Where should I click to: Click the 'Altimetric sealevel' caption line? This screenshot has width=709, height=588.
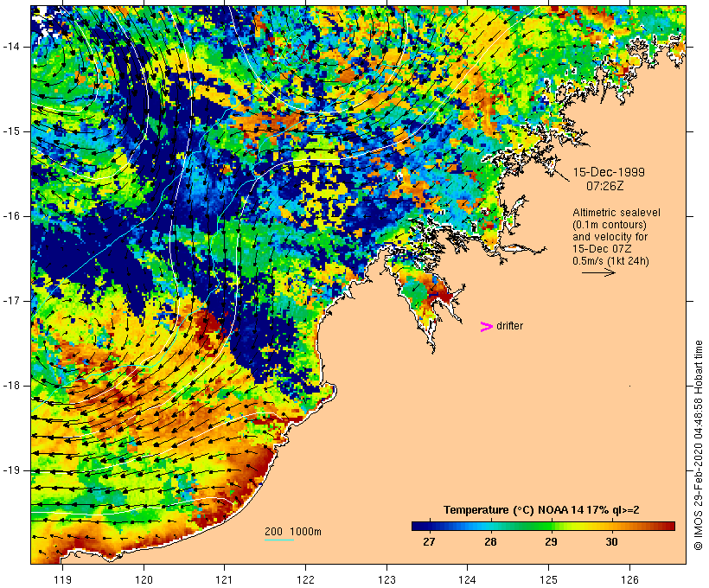(x=616, y=213)
